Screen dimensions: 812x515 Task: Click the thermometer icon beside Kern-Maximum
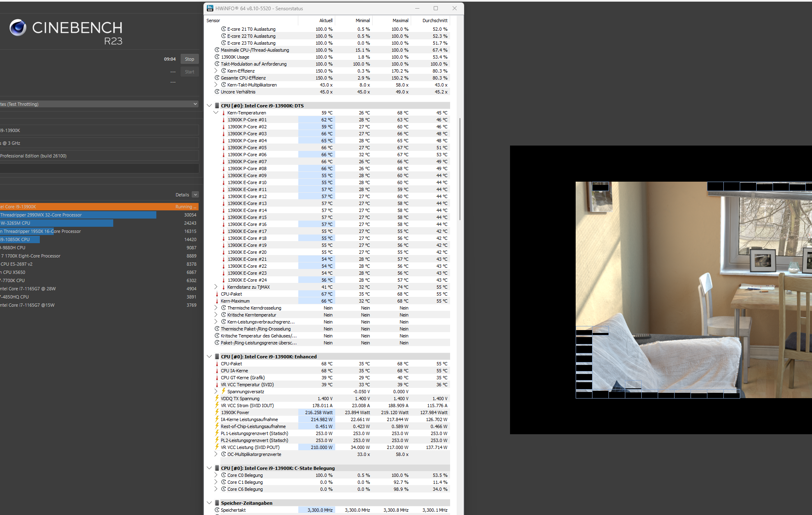(217, 301)
